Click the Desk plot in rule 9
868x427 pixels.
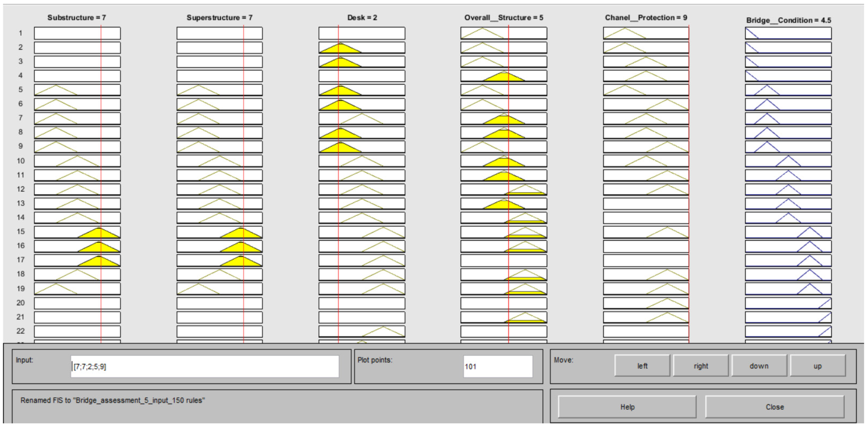point(362,147)
